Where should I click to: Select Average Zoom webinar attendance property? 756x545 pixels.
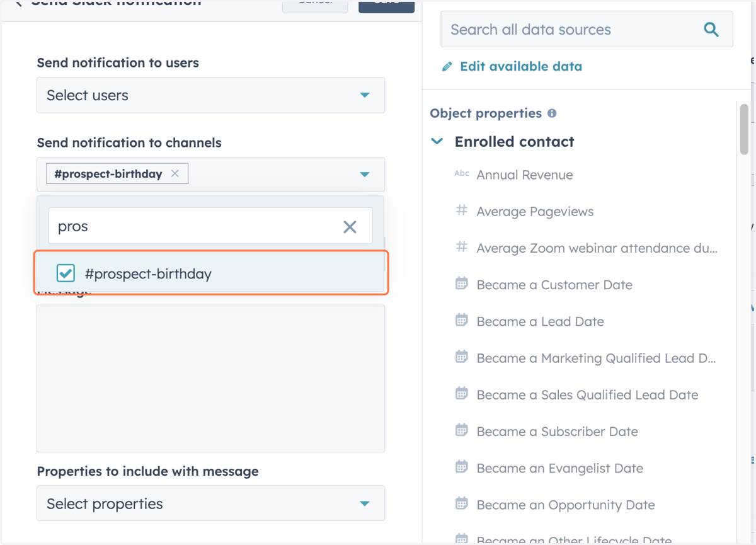pyautogui.click(x=597, y=248)
